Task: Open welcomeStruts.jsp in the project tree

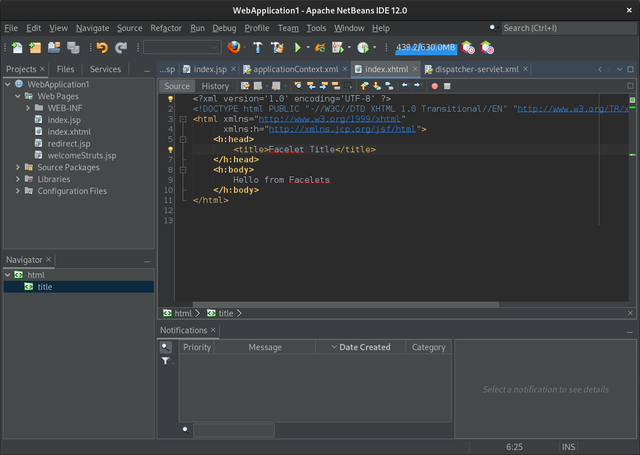Action: coord(82,155)
